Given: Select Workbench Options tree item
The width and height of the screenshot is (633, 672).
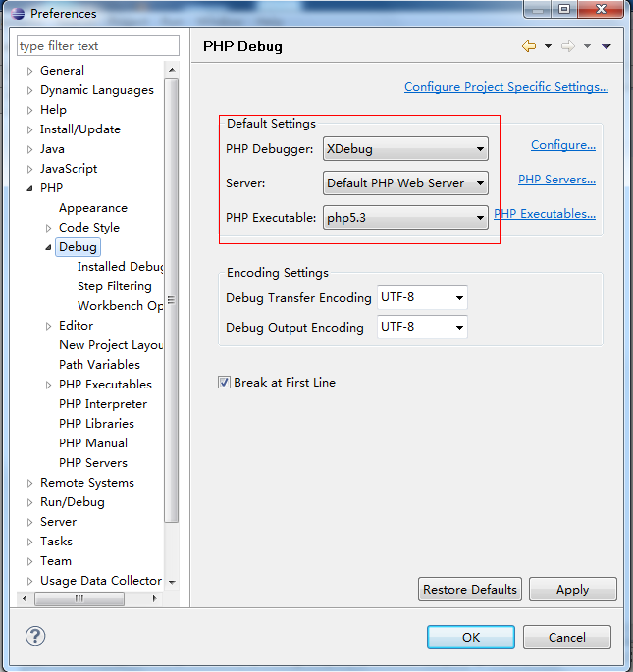Looking at the screenshot, I should (120, 306).
